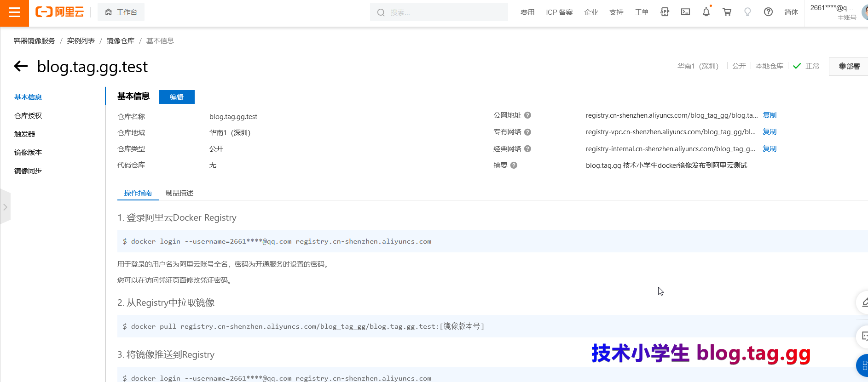The height and width of the screenshot is (382, 868).
Task: Click the help question mark in top bar
Action: coord(768,12)
